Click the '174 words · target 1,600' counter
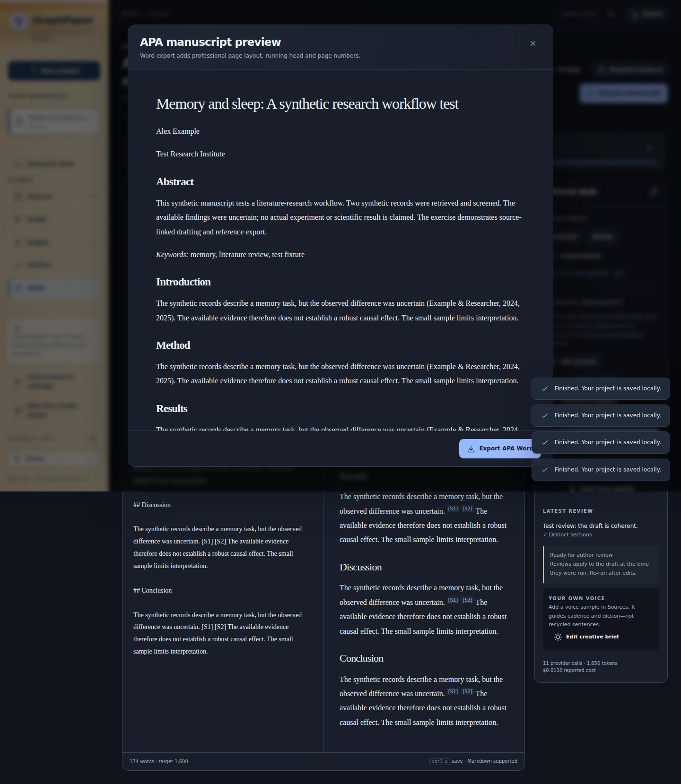The width and height of the screenshot is (681, 784). point(158,762)
